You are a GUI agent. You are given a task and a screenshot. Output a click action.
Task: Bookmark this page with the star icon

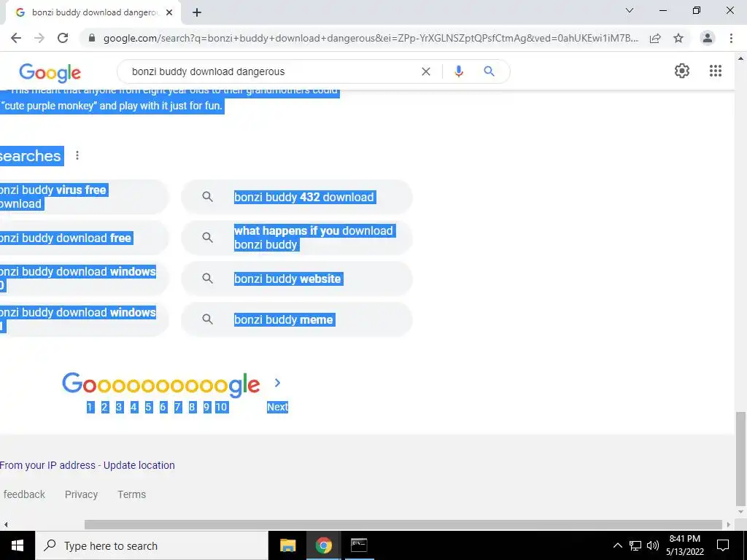pos(678,38)
